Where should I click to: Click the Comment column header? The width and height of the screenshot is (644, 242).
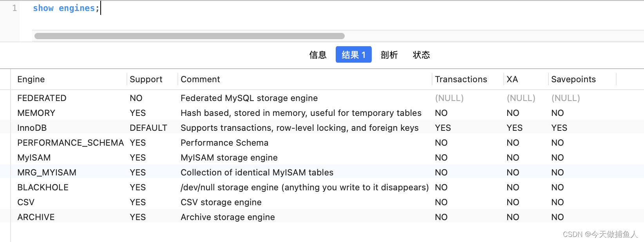click(x=200, y=79)
